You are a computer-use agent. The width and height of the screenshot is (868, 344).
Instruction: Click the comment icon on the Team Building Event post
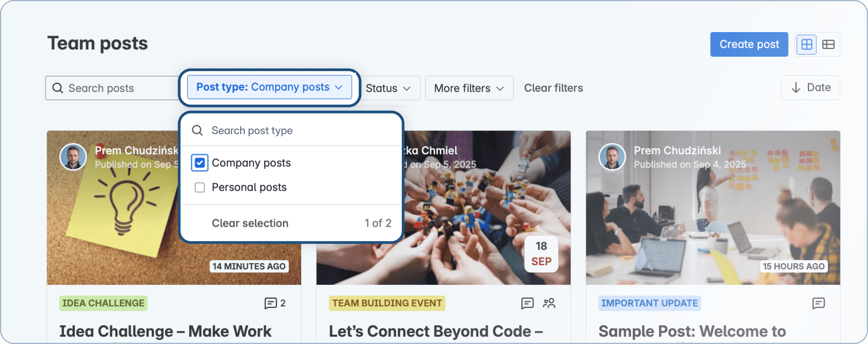tap(528, 303)
